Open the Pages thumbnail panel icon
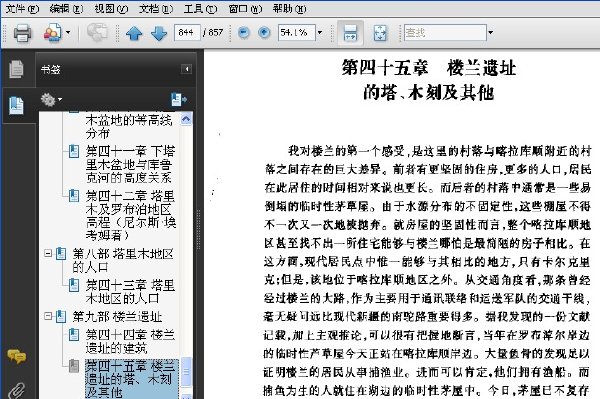The image size is (600, 399). coord(16,69)
